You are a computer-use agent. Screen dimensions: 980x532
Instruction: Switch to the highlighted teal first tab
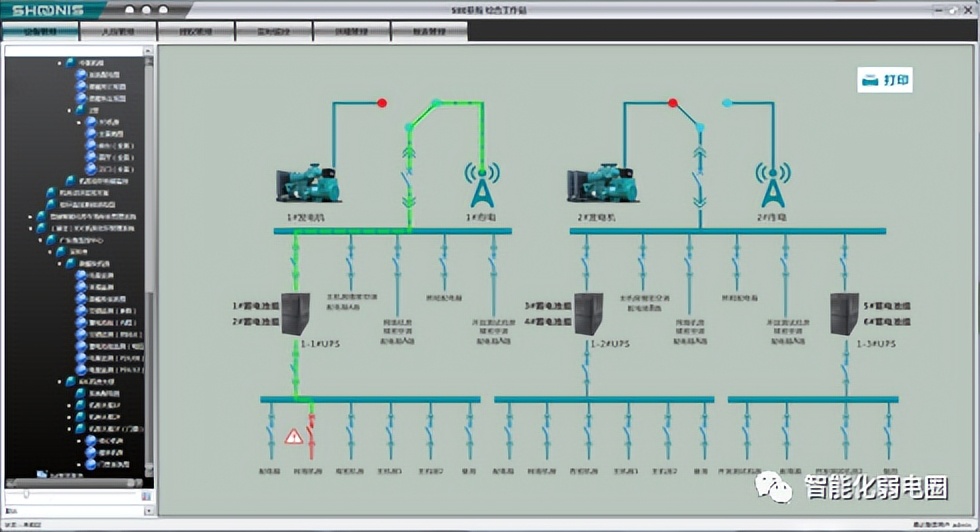41,31
